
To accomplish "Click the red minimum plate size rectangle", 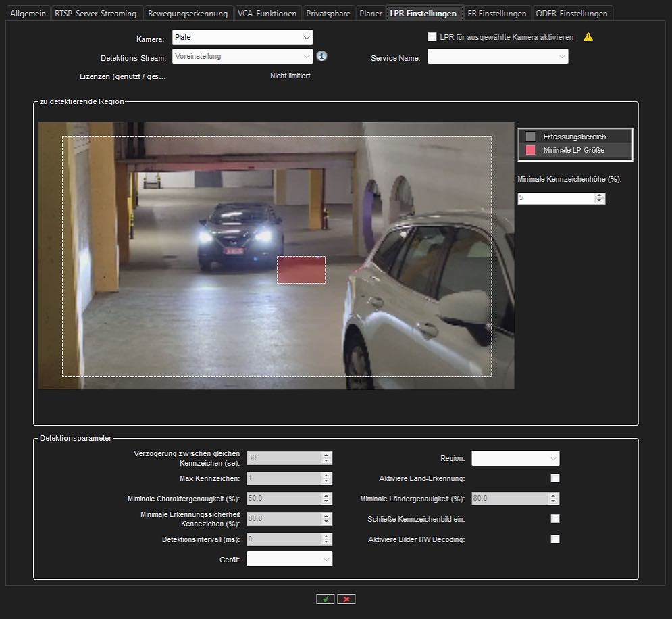I will 301,270.
